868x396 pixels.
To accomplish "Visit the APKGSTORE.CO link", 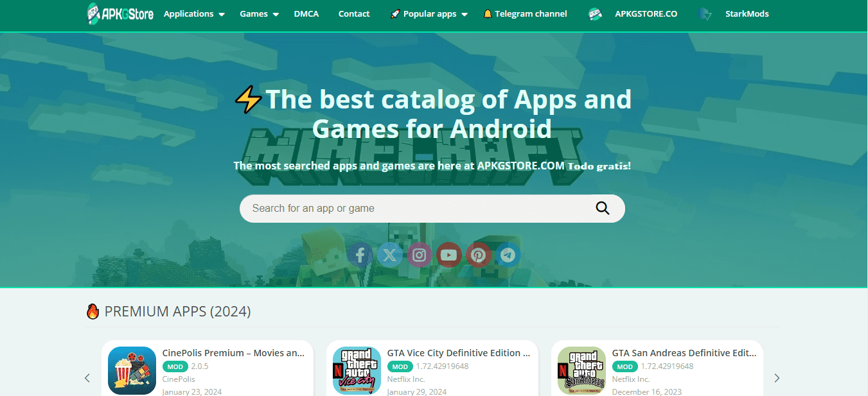I will [646, 13].
